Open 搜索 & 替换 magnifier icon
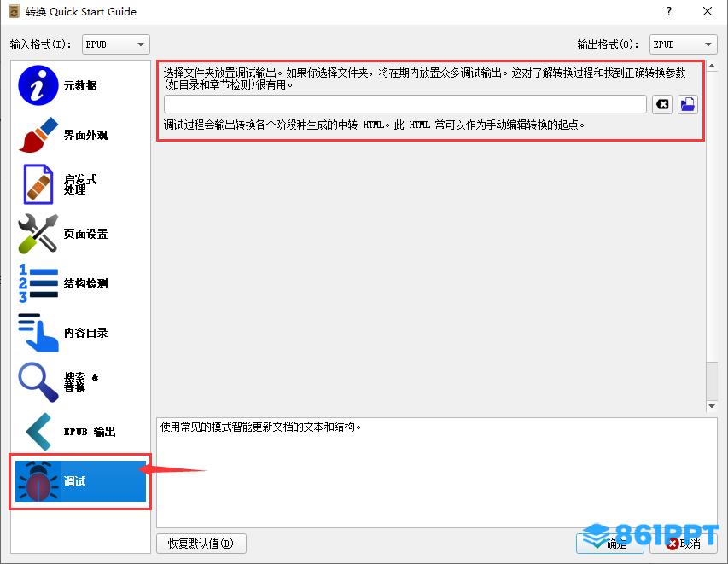Viewport: 728px width, 564px height. tap(38, 382)
